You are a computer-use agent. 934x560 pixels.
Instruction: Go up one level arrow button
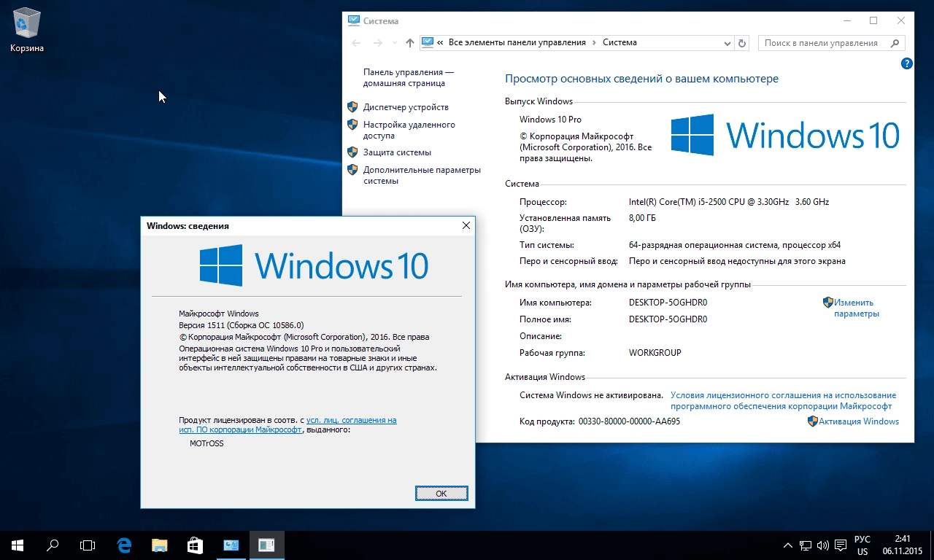[409, 43]
